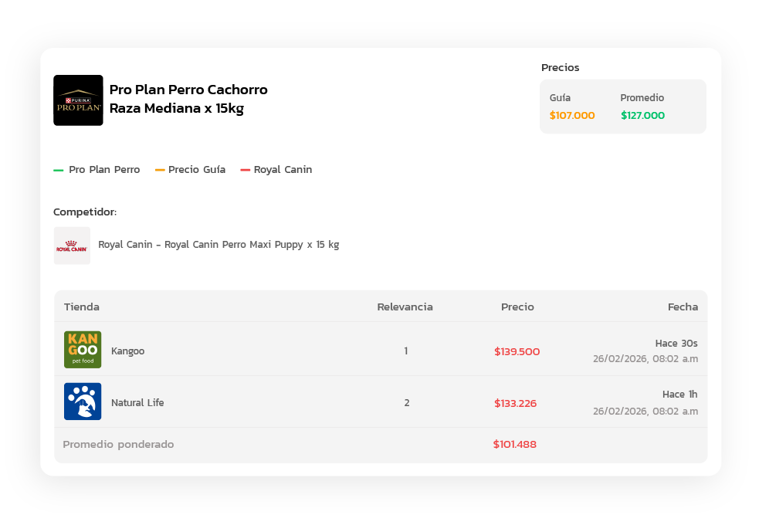This screenshot has width=769, height=532.
Task: Click the Purina Pro Plan product logo
Action: click(78, 100)
